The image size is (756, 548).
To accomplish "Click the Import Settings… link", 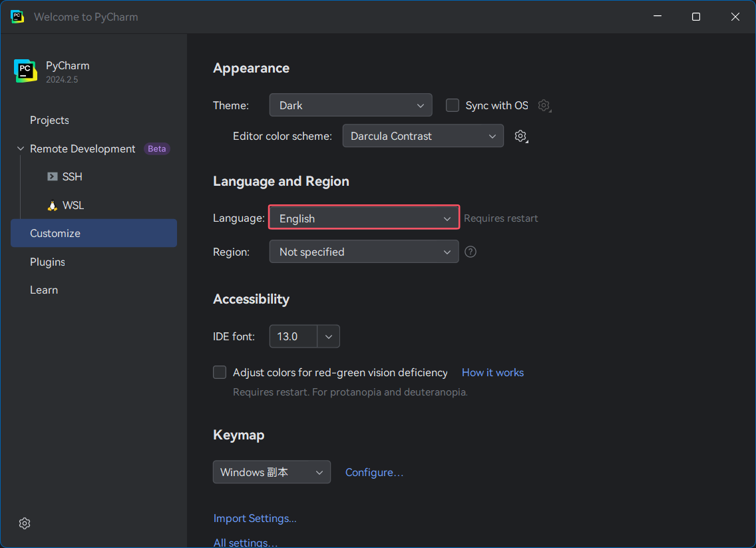I will point(255,518).
